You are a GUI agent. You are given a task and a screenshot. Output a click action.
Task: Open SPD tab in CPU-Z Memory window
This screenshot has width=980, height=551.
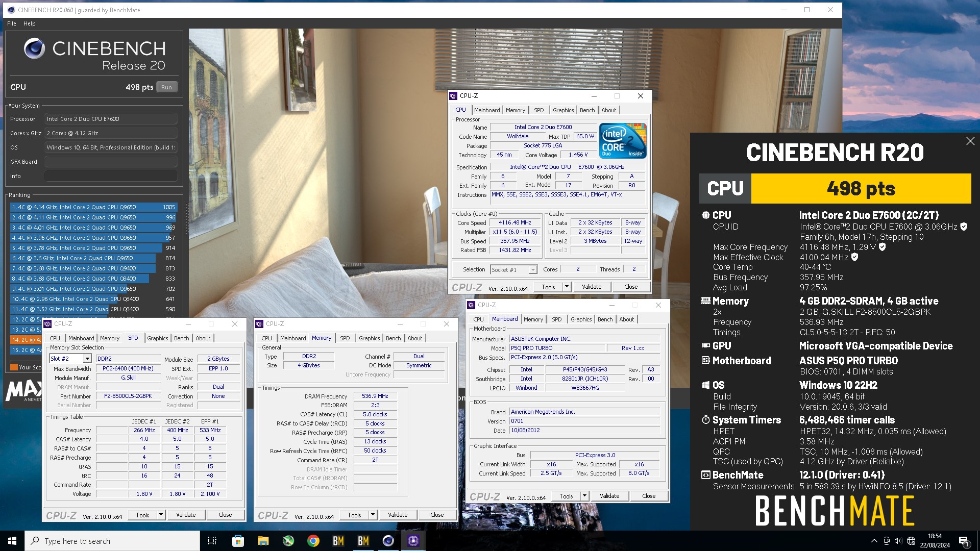tap(345, 338)
